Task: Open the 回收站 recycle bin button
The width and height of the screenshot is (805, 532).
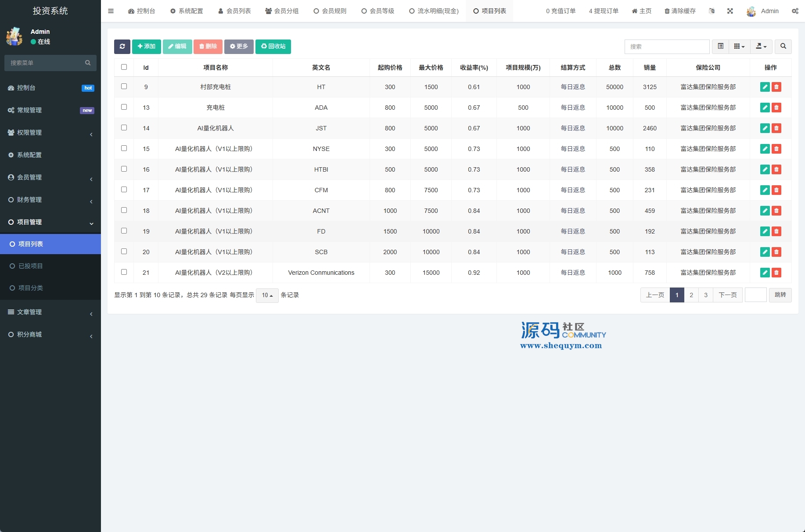Action: tap(273, 47)
